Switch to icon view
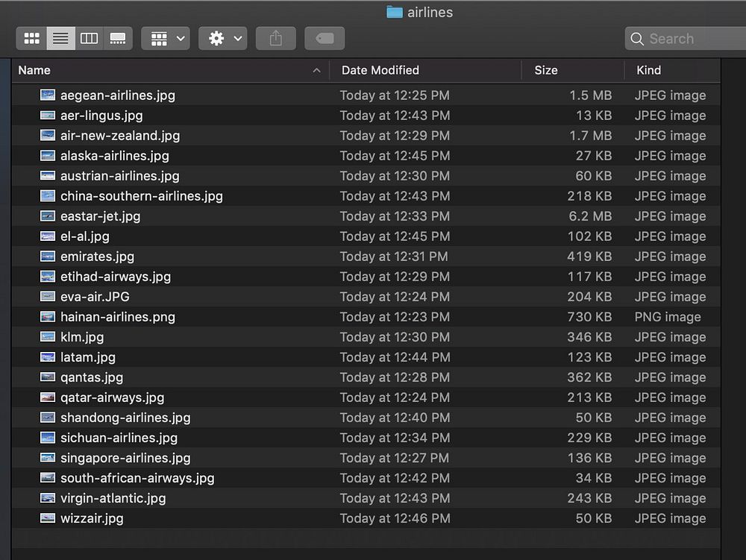746x560 pixels. click(32, 39)
